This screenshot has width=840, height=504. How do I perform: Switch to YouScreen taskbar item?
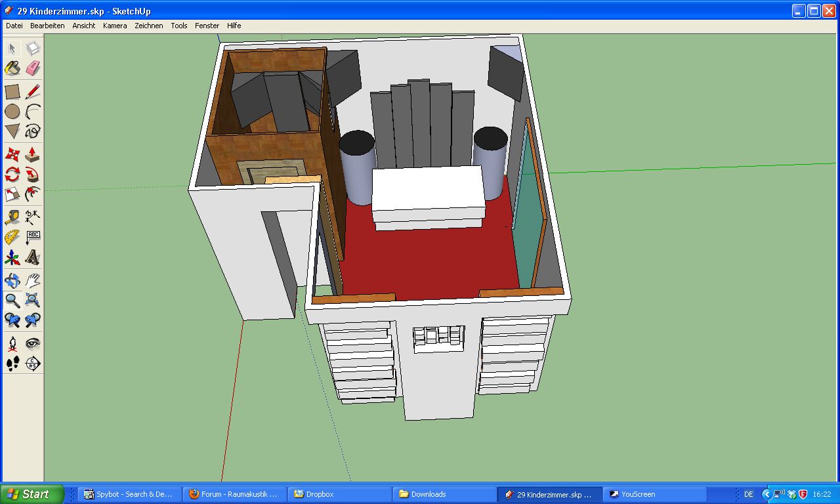click(x=655, y=494)
